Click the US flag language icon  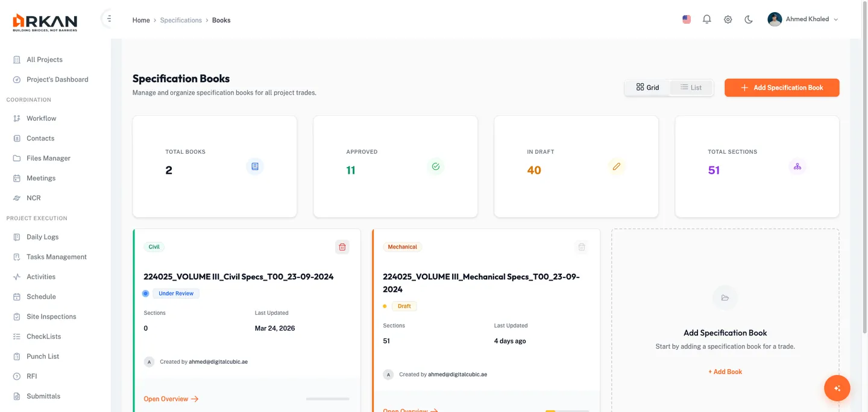687,19
